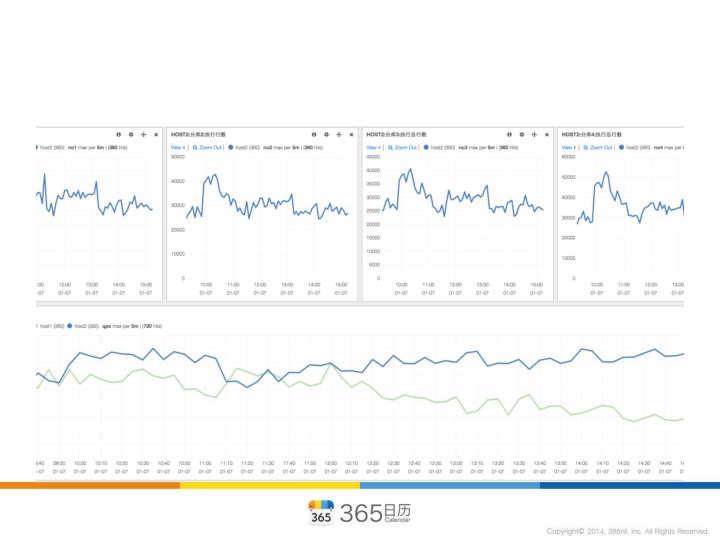The height and width of the screenshot is (540, 720).
Task: Click 'host2 (360)' label in the 分库3 panel
Action: (443, 147)
